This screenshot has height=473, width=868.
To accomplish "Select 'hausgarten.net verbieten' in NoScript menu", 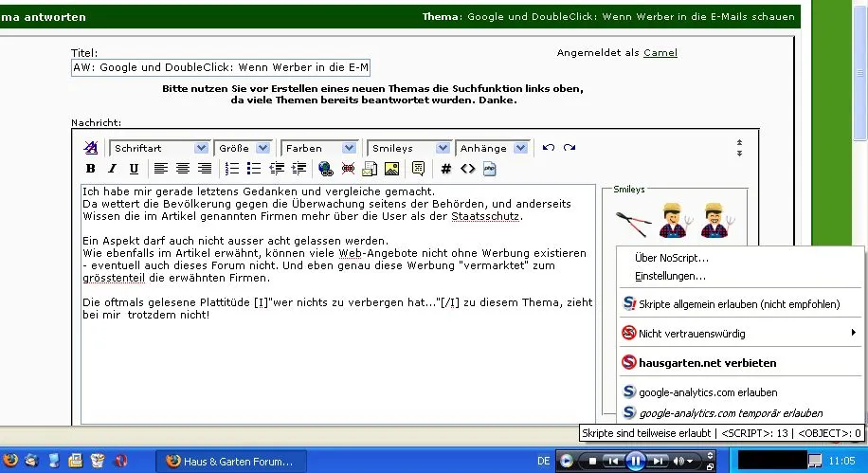I will click(x=708, y=363).
